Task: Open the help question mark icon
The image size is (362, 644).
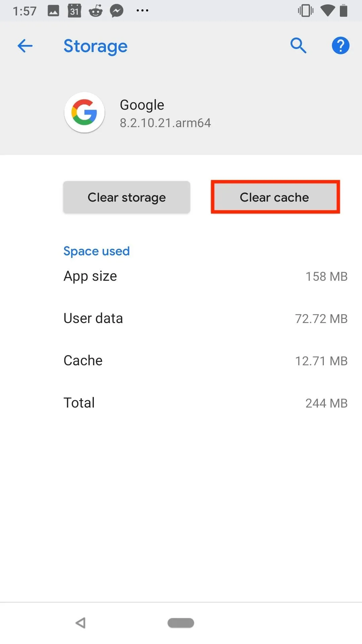Action: (341, 45)
